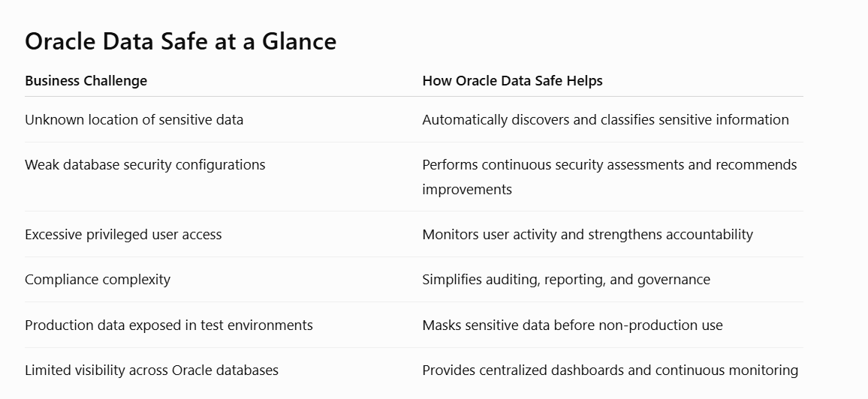868x399 pixels.
Task: Select the 'How Oracle Data Safe Helps' header
Action: pyautogui.click(x=512, y=81)
